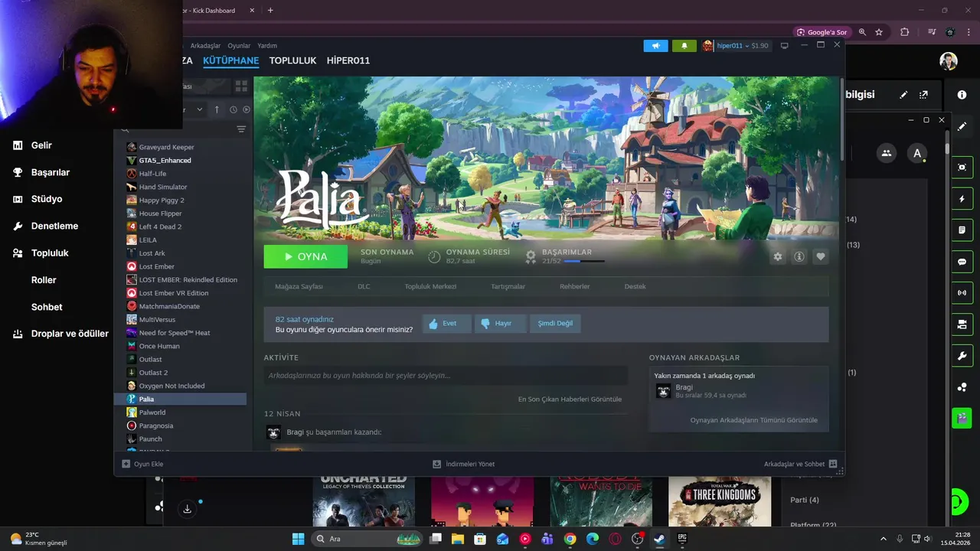Click Kick sidebar wrench icon
This screenshot has height=551, width=980.
tap(962, 357)
